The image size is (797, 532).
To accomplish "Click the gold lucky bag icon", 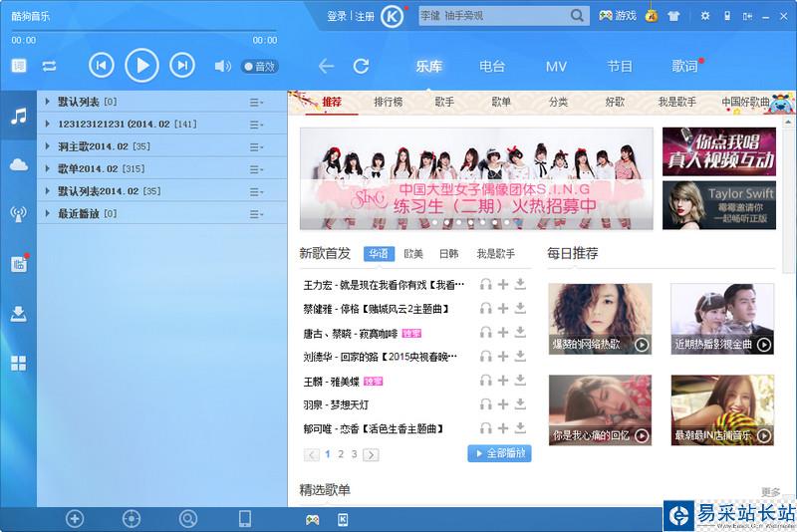I will (652, 16).
